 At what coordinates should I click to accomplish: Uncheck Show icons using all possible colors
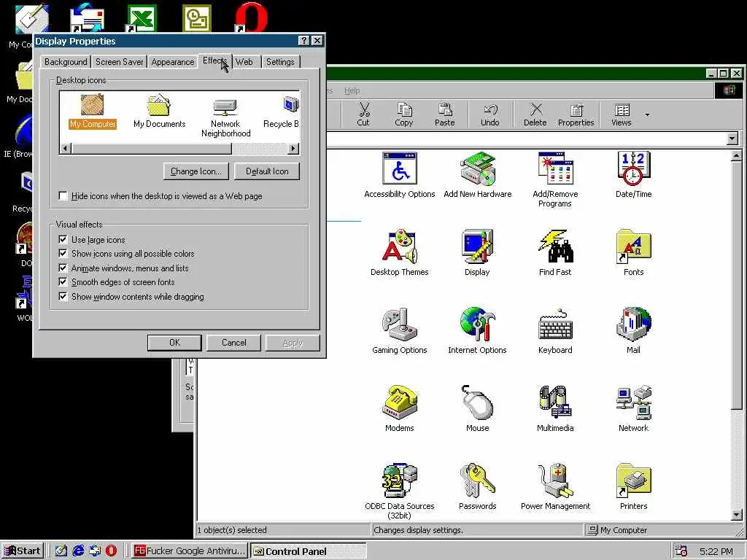(63, 253)
